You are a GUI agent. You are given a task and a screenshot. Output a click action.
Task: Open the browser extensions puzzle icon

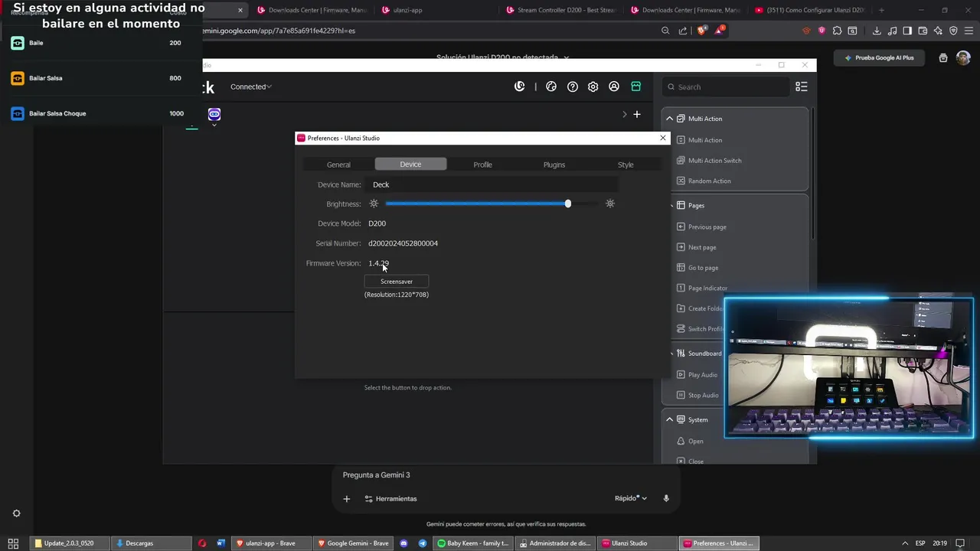[x=837, y=31]
